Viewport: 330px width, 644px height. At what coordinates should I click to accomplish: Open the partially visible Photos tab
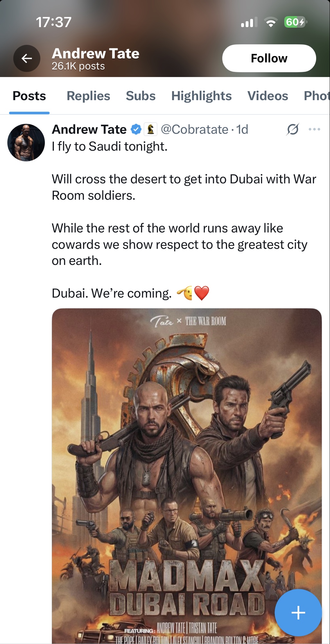317,96
